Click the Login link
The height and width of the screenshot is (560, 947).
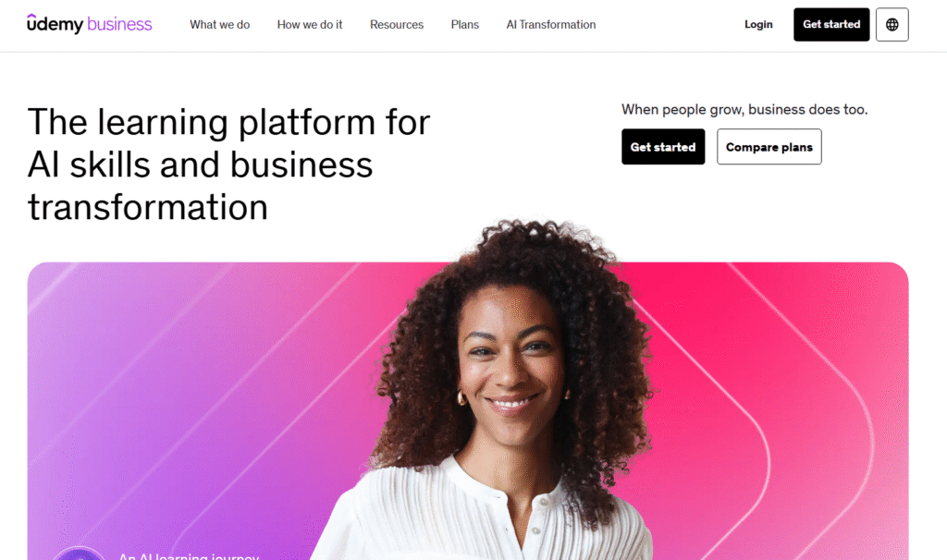[758, 24]
